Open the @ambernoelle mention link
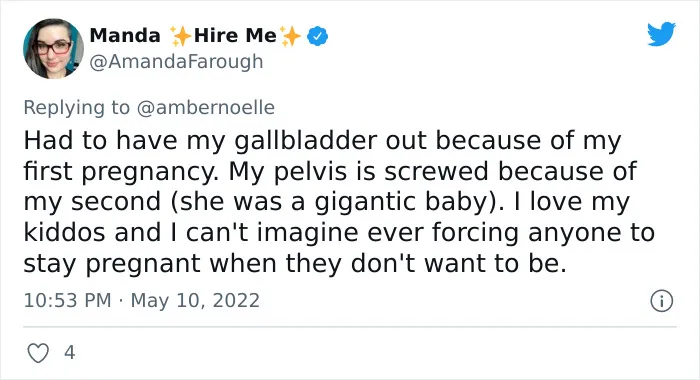This screenshot has width=700, height=380. point(205,108)
